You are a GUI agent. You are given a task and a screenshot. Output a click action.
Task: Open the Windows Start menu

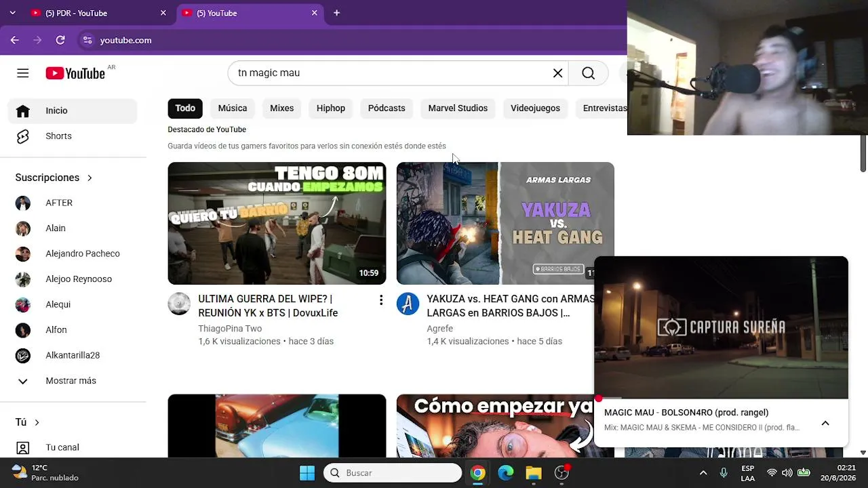point(307,473)
